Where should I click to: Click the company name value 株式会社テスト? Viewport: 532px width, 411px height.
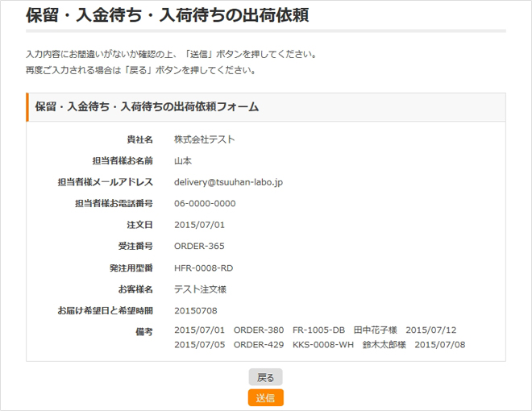click(x=204, y=139)
